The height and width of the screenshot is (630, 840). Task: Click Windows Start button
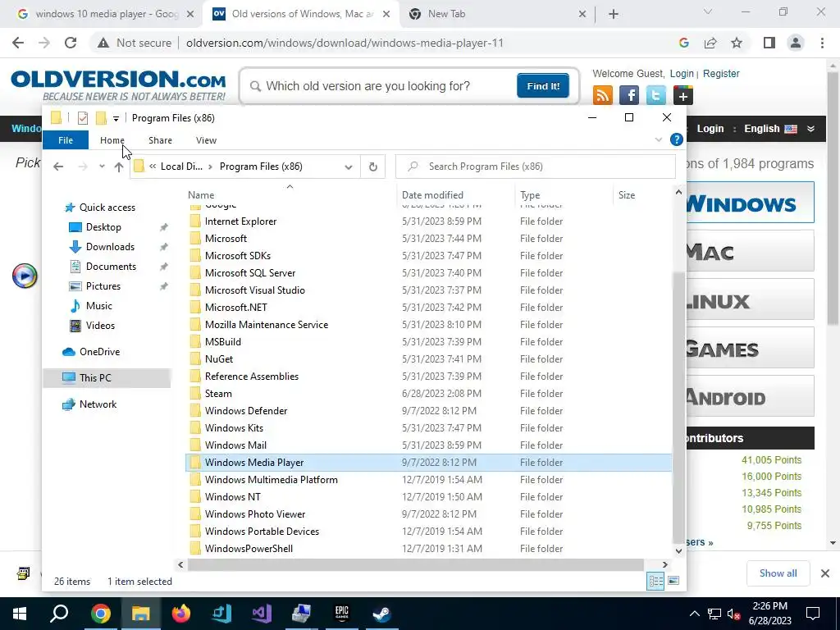point(20,614)
